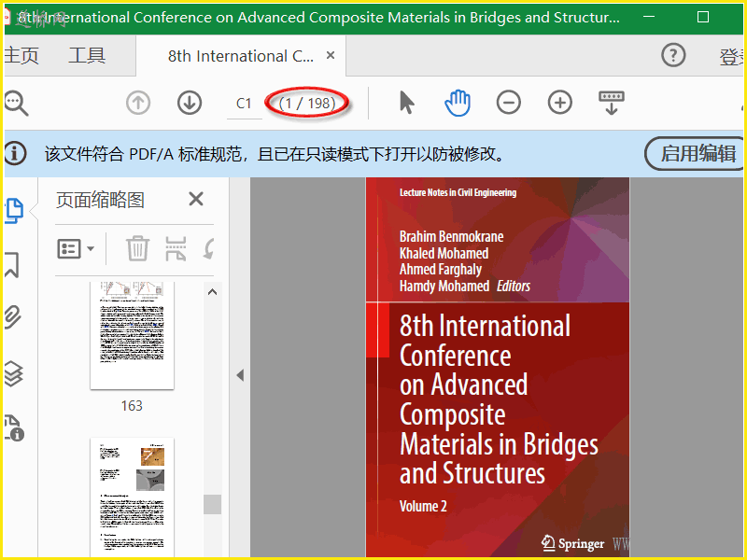
Task: Zoom in with the plus icon
Action: [559, 103]
